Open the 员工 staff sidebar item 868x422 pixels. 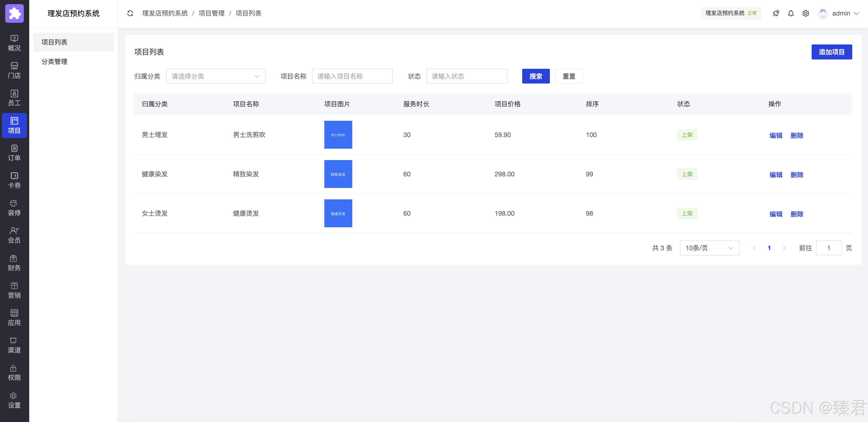click(x=14, y=98)
